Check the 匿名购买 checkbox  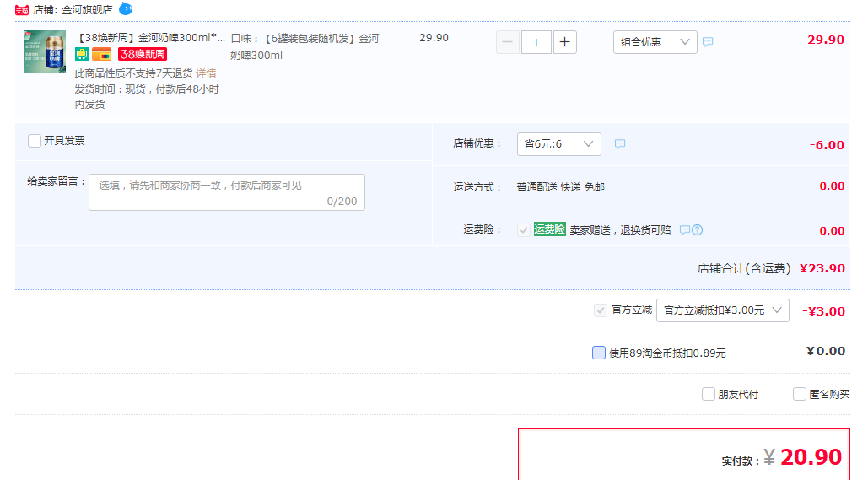(x=799, y=394)
